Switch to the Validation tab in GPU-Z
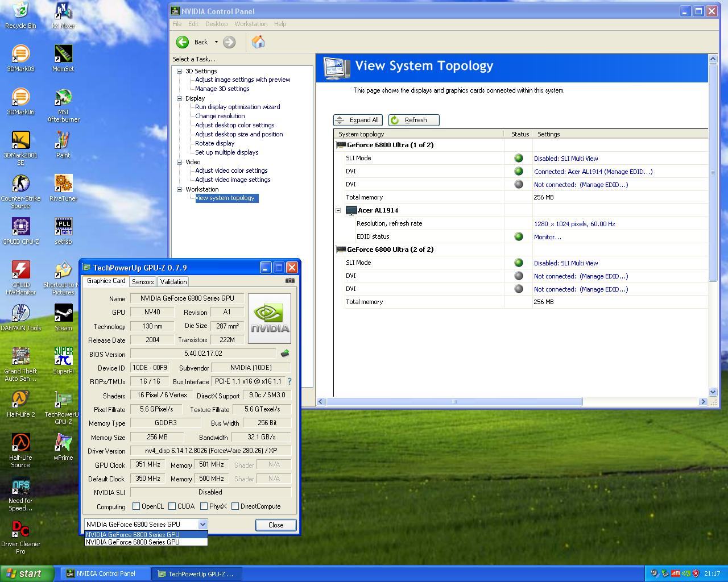Viewport: 728px width, 582px height. pyautogui.click(x=173, y=281)
